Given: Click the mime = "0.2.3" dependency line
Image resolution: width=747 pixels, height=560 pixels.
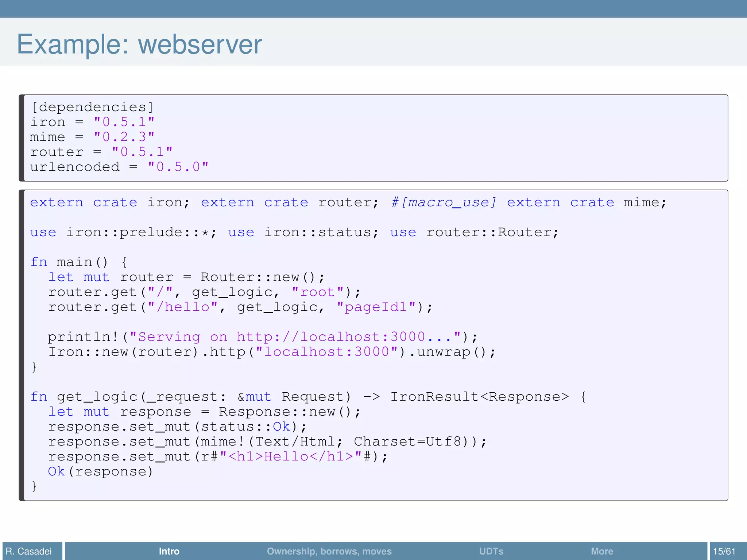Looking at the screenshot, I should click(92, 137).
